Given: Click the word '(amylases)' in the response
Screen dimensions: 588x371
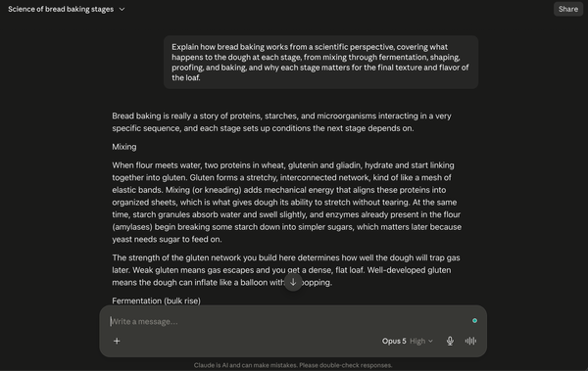Looking at the screenshot, I should pyautogui.click(x=132, y=227).
